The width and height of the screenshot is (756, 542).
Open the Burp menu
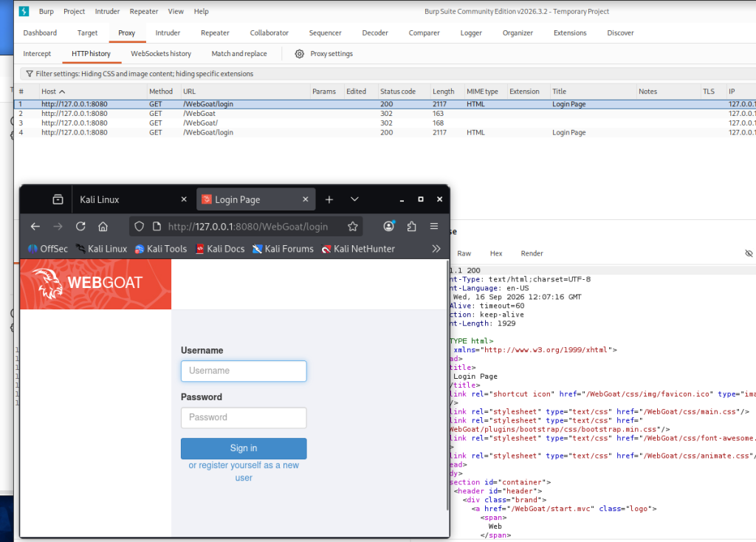(47, 11)
